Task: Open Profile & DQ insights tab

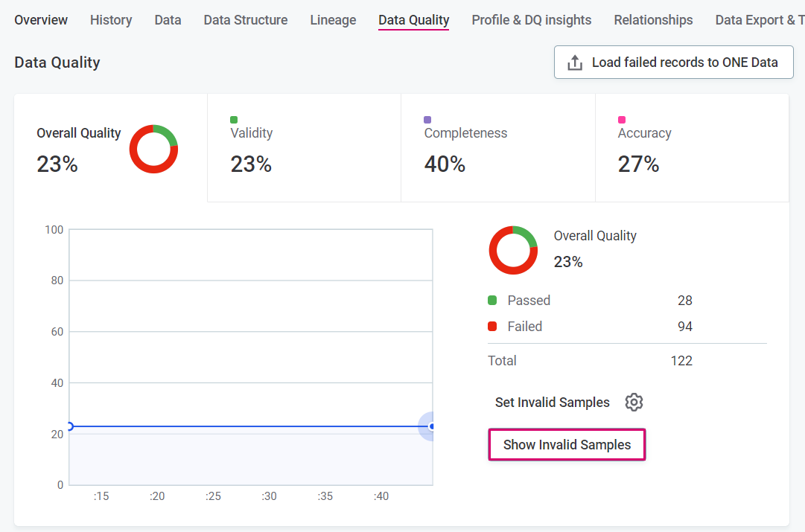Action: [531, 20]
